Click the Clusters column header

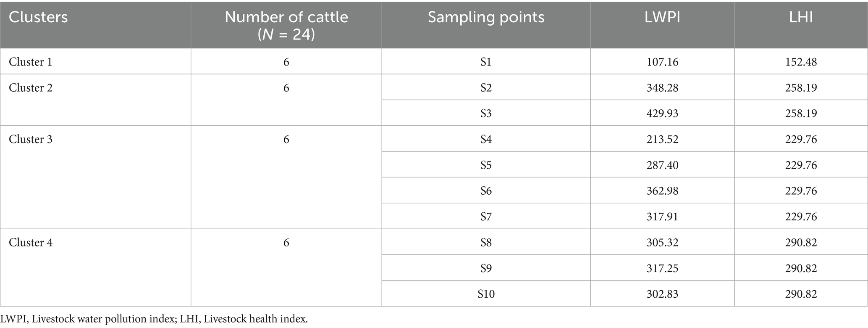tap(38, 17)
